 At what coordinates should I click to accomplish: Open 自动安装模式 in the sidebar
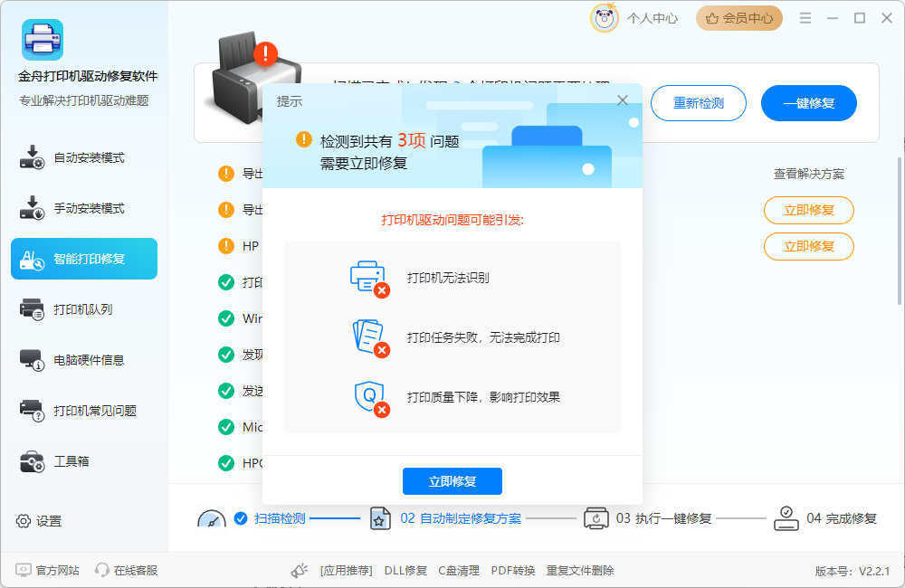click(84, 157)
